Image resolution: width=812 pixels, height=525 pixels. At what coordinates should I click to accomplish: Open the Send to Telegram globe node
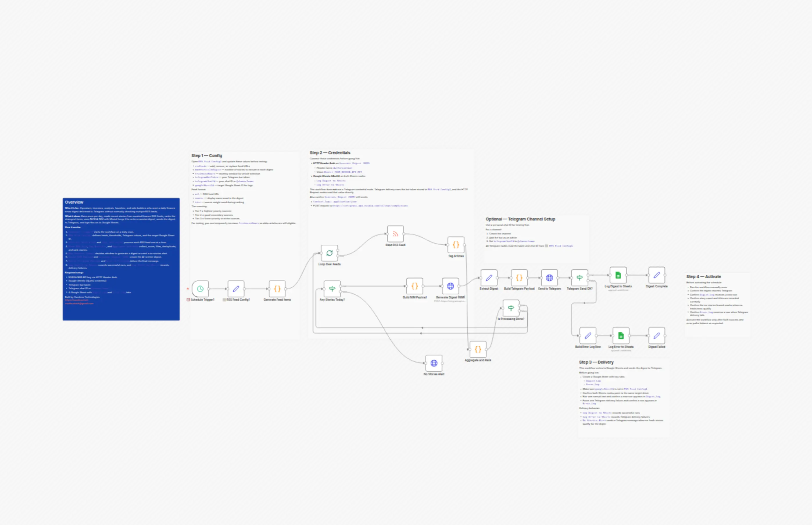coord(549,278)
